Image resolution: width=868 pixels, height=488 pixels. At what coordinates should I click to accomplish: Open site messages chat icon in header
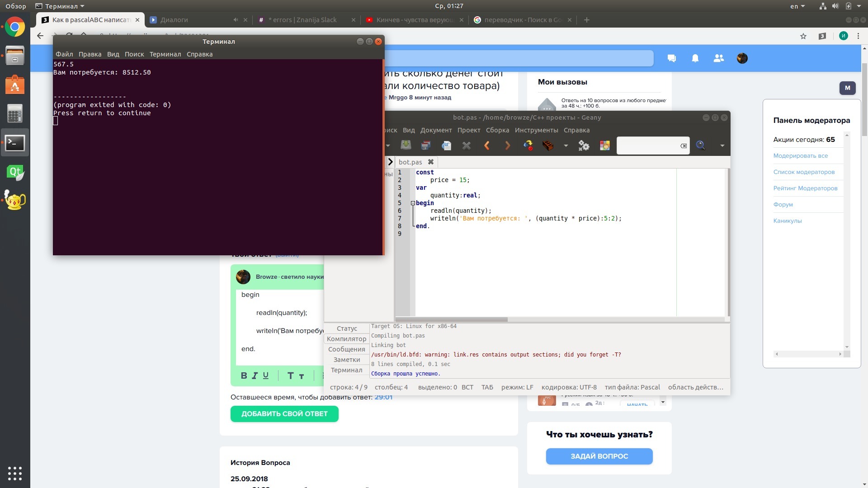coord(672,58)
